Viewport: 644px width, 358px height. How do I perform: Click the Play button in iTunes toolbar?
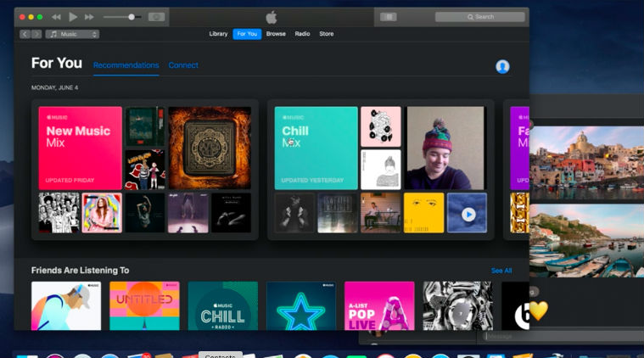coord(73,17)
